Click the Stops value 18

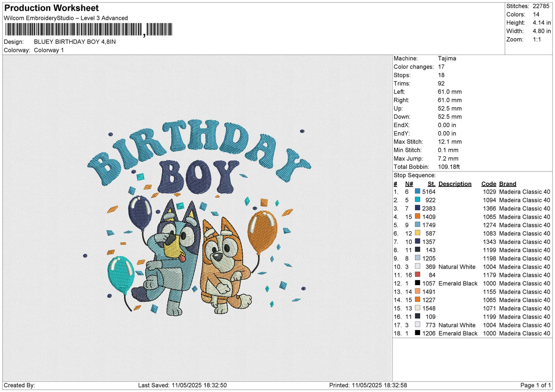tap(441, 75)
